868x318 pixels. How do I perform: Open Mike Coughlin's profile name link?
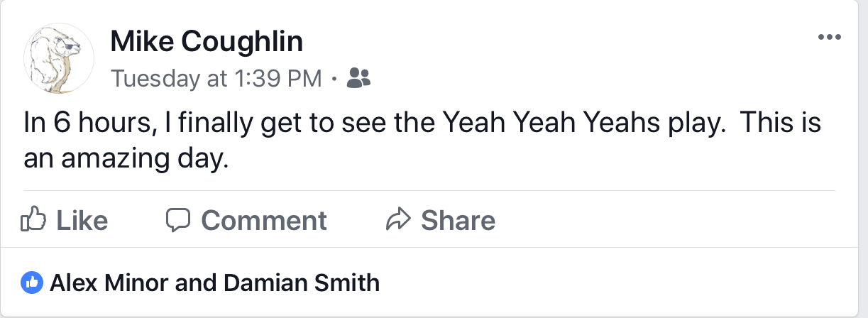(x=207, y=43)
